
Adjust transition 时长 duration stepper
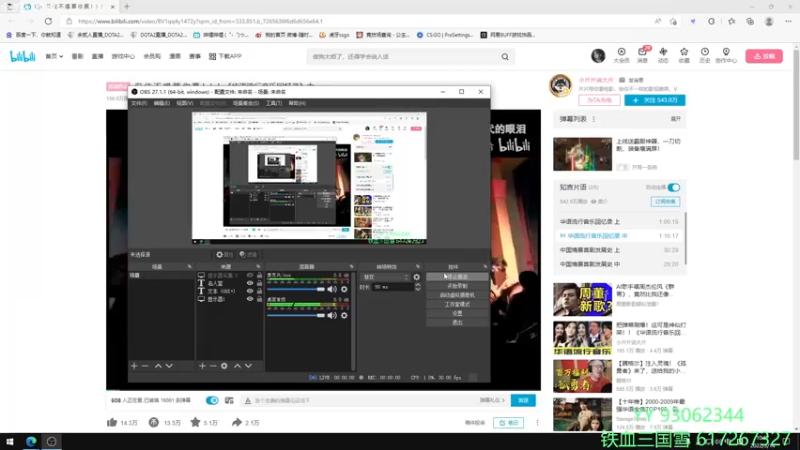point(418,287)
